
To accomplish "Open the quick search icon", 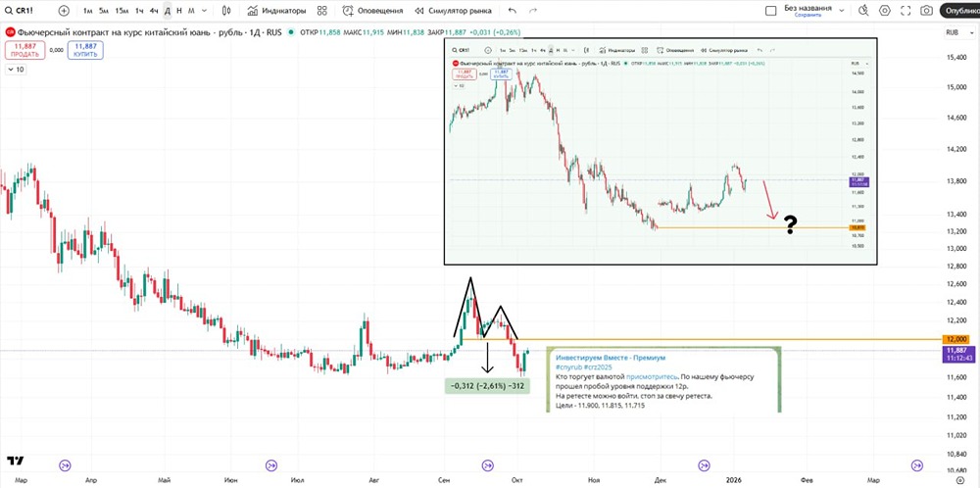I will click(x=863, y=11).
